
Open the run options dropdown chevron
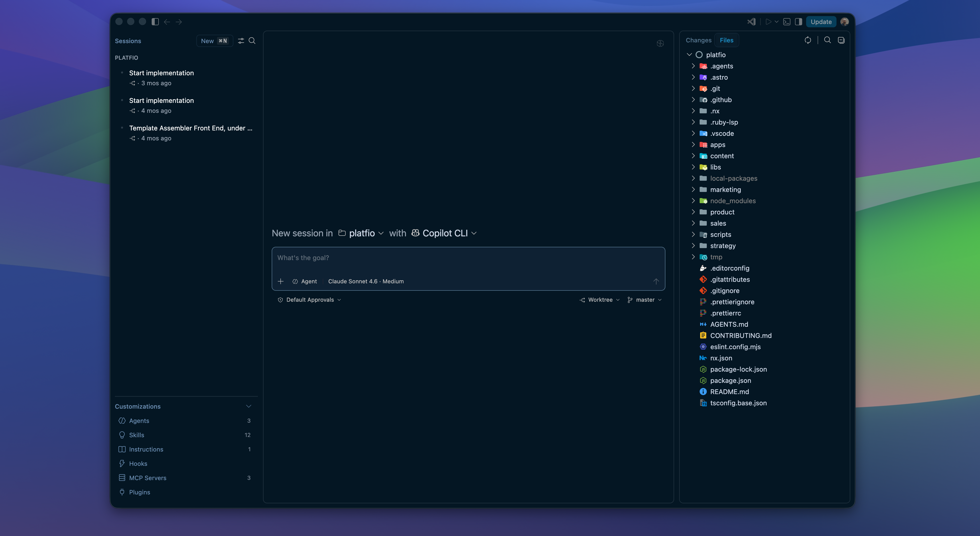point(776,22)
